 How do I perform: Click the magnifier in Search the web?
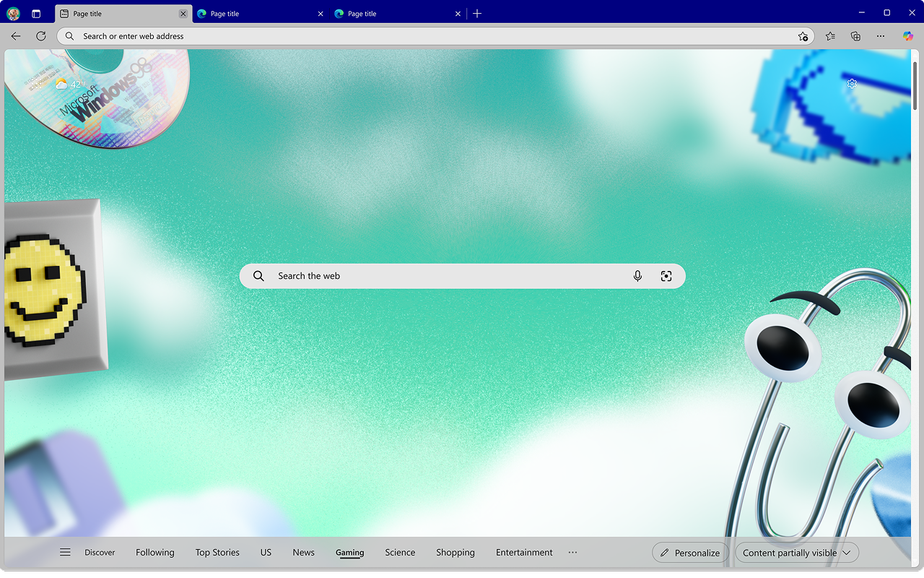[x=258, y=276]
